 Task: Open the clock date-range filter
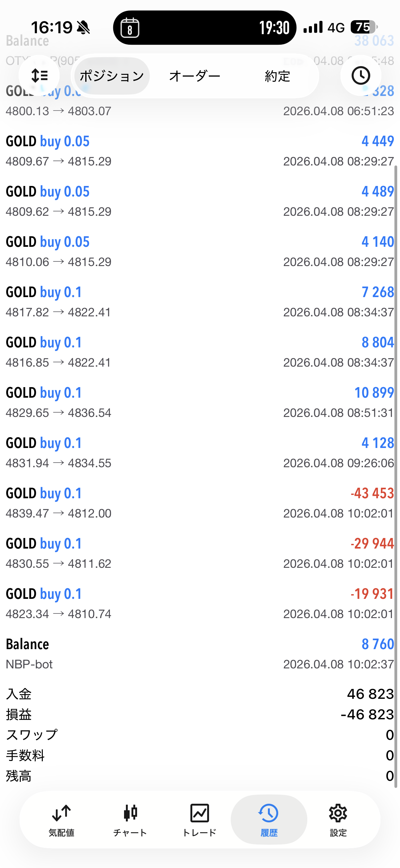click(361, 75)
